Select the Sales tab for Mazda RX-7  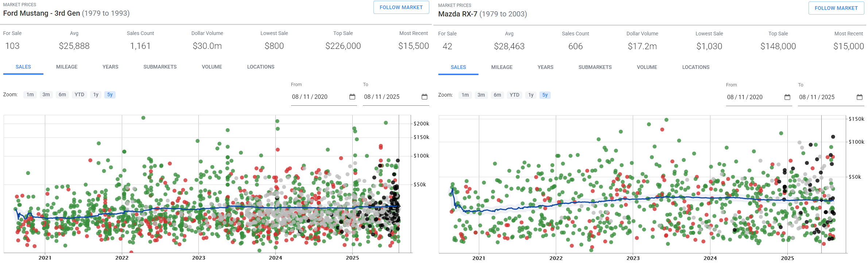pyautogui.click(x=458, y=67)
